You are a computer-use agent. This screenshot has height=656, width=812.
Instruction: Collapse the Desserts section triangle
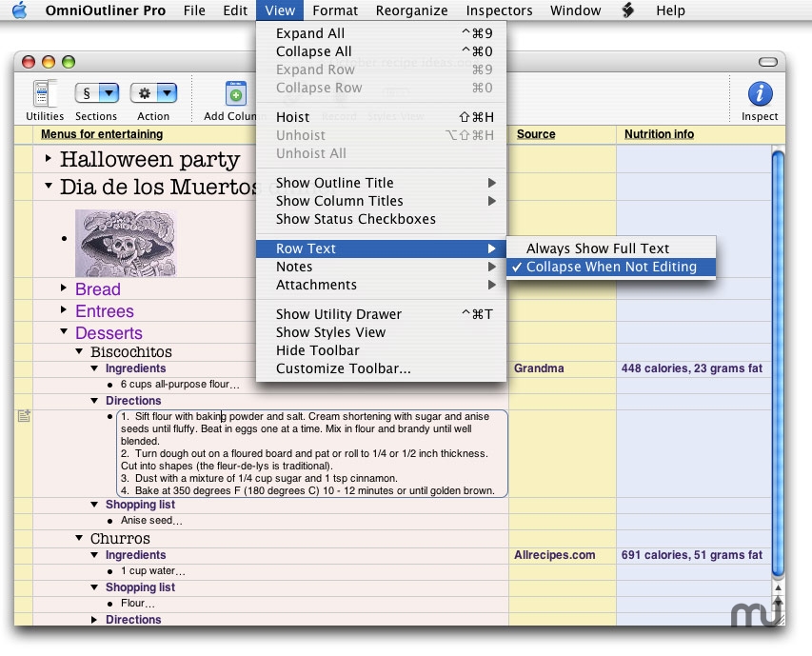click(64, 332)
